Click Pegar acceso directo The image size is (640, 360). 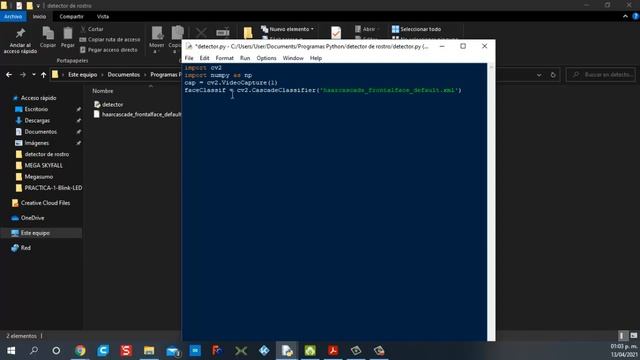tap(109, 50)
